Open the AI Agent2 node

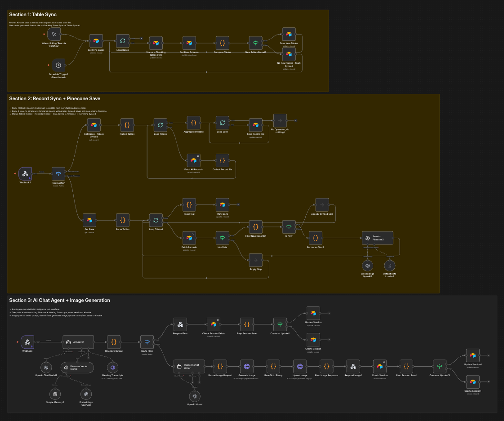coord(79,342)
